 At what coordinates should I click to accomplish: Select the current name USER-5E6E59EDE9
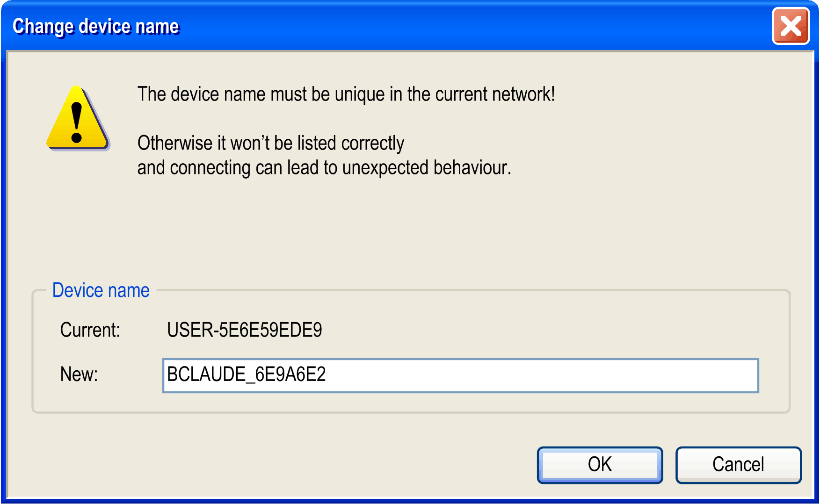(244, 330)
